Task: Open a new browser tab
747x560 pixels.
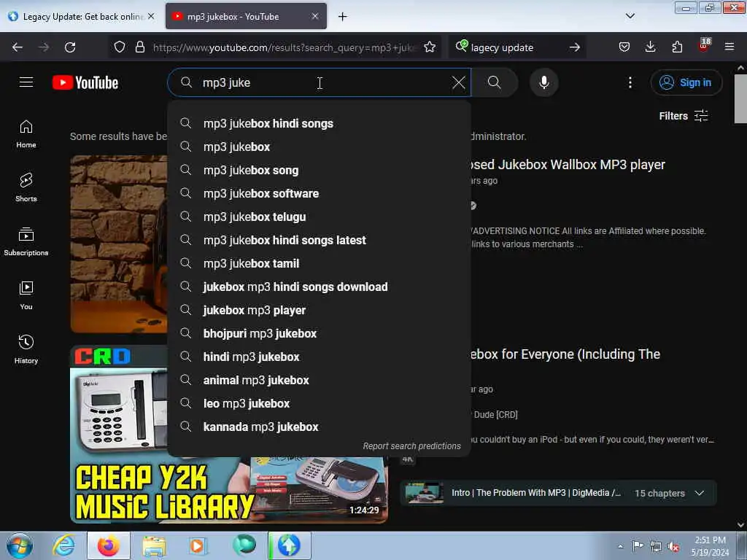Action: [x=343, y=17]
